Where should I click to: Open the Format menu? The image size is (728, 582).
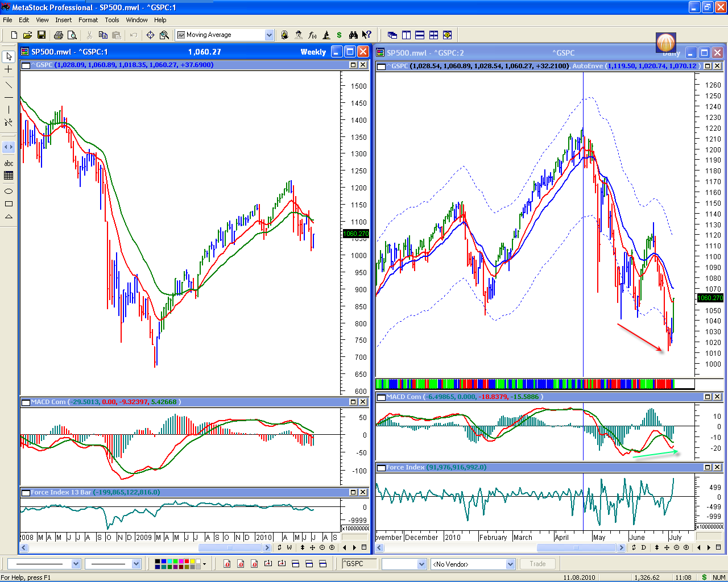tap(88, 20)
